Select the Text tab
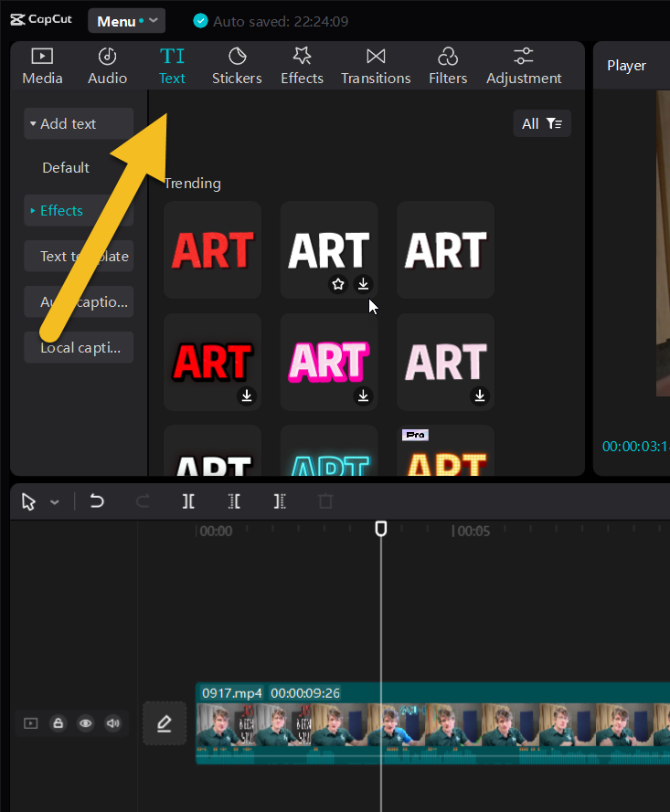Screen dimensions: 670x812 point(172,67)
